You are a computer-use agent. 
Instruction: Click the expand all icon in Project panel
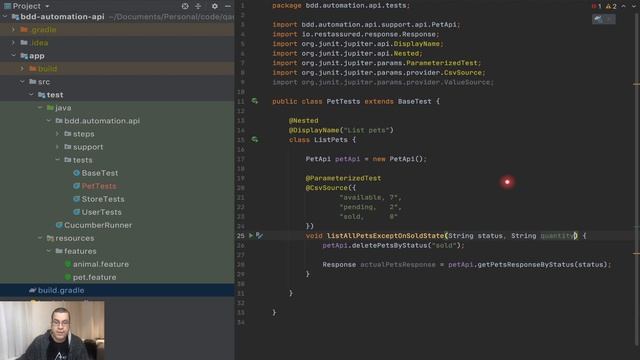[198, 6]
